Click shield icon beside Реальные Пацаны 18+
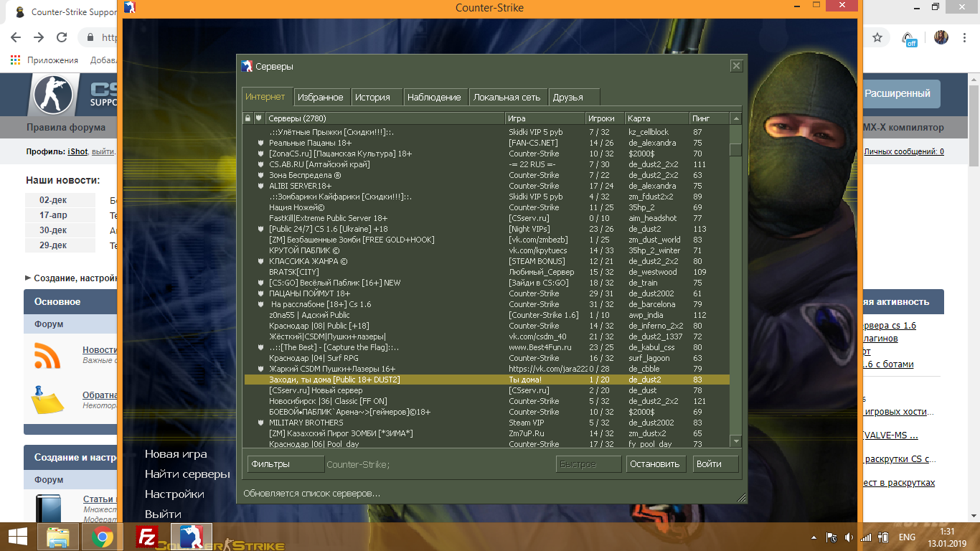980x551 pixels. click(261, 143)
